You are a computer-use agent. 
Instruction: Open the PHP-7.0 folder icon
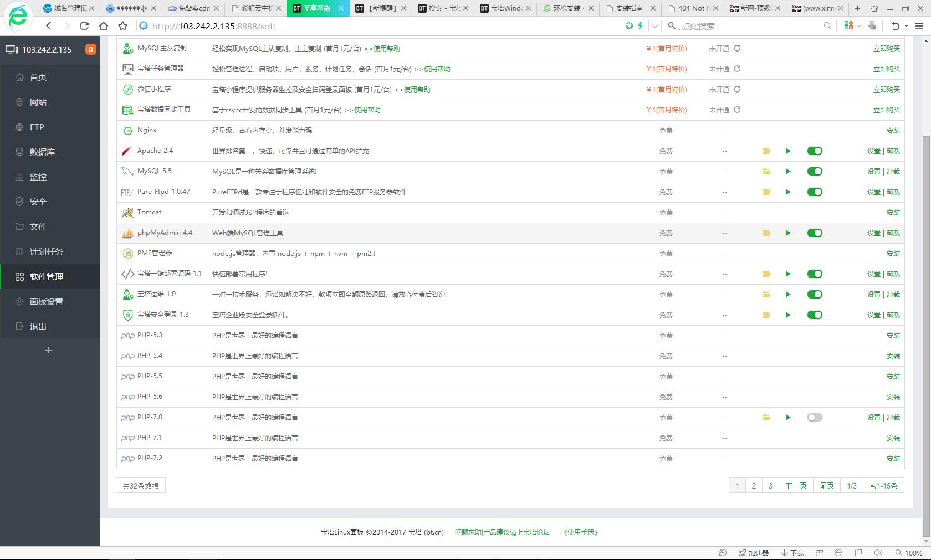[766, 418]
